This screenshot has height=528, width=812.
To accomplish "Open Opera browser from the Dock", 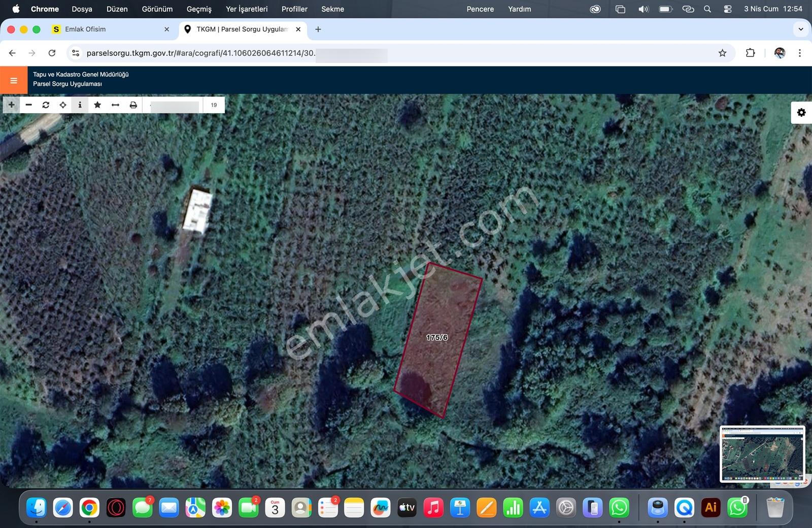I will click(x=116, y=507).
